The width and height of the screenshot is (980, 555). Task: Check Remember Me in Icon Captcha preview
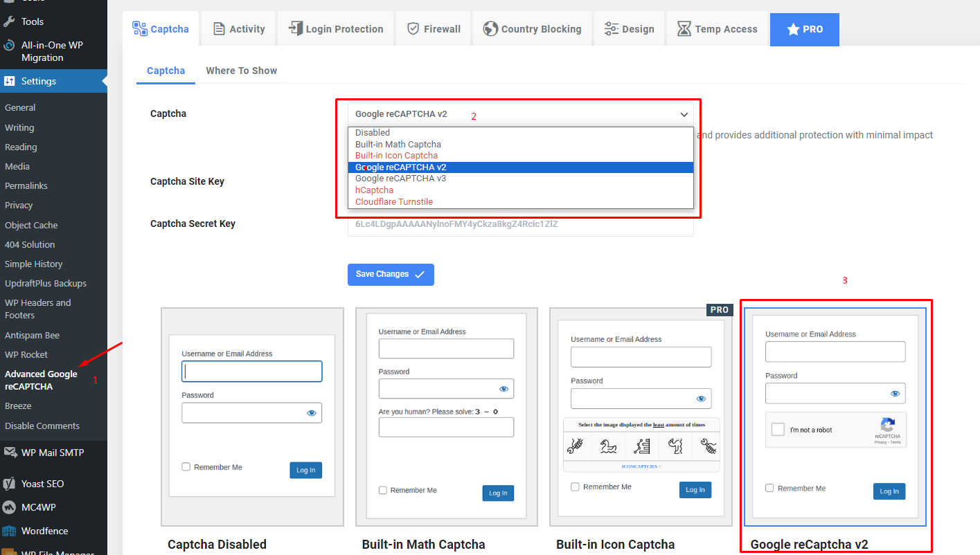tap(576, 486)
